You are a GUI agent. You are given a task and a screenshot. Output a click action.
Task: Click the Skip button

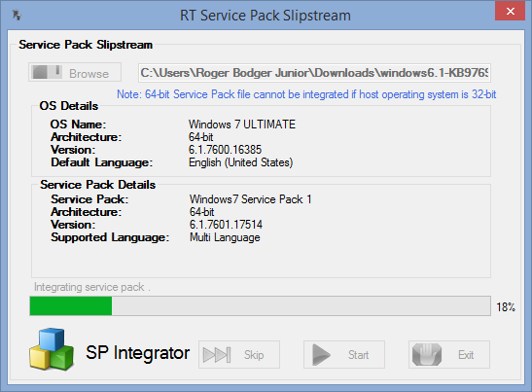[239, 355]
